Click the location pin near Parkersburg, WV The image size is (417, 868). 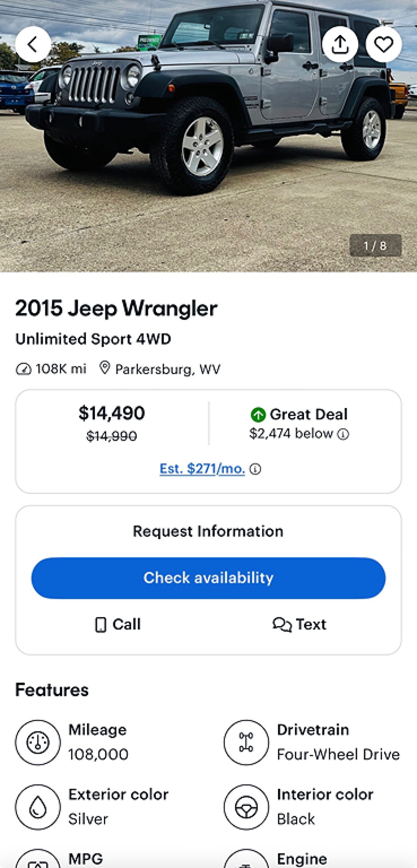click(x=105, y=368)
